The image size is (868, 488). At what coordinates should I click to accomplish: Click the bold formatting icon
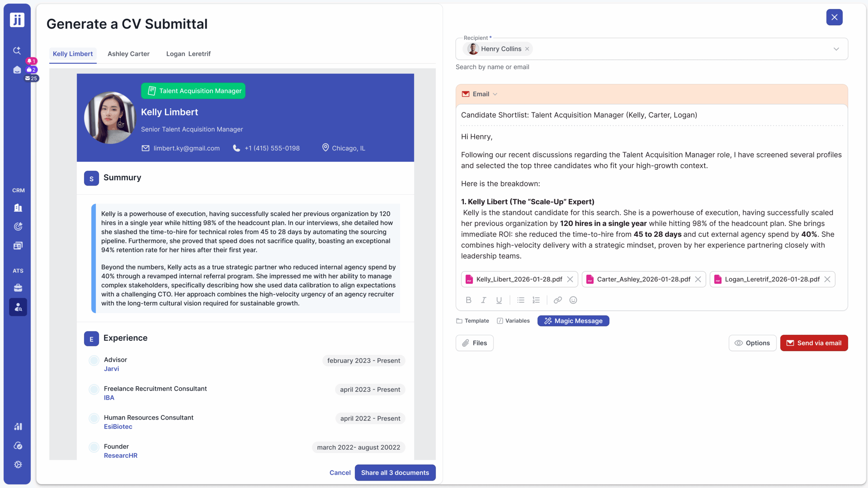pyautogui.click(x=469, y=300)
